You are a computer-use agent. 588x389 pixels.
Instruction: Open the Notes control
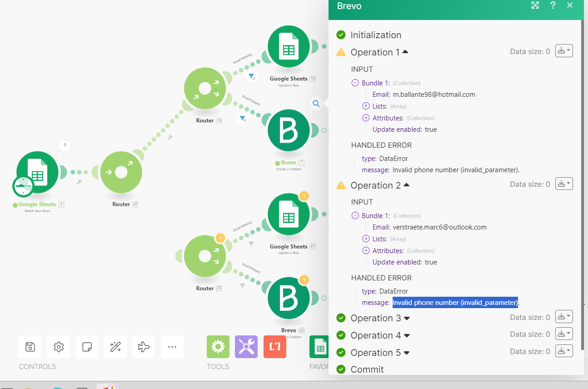coord(87,347)
